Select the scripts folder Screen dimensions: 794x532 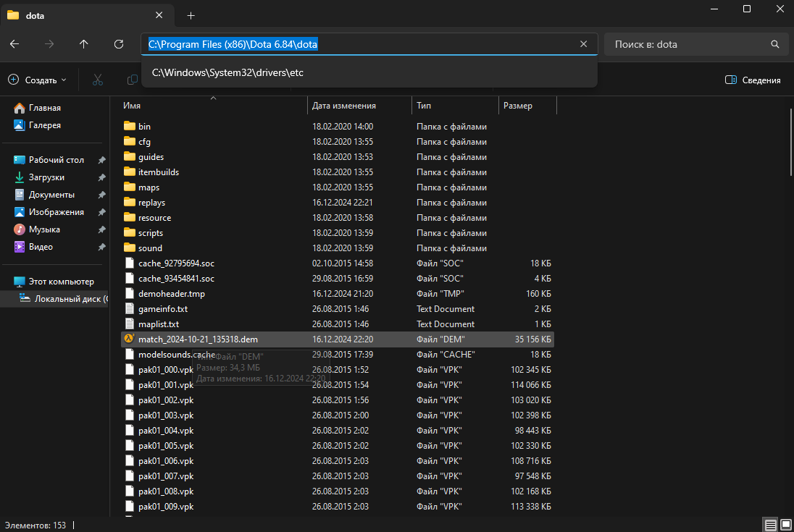(x=151, y=232)
